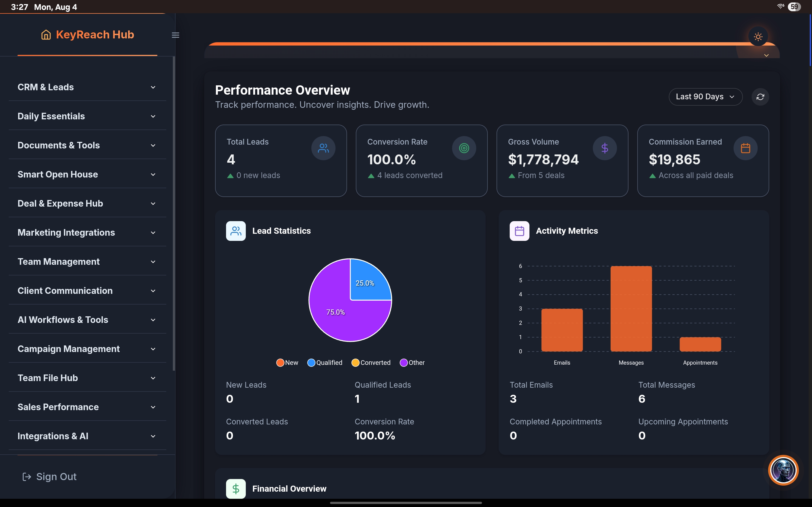Image resolution: width=812 pixels, height=507 pixels.
Task: Open the Last 90 Days dropdown
Action: [x=705, y=97]
